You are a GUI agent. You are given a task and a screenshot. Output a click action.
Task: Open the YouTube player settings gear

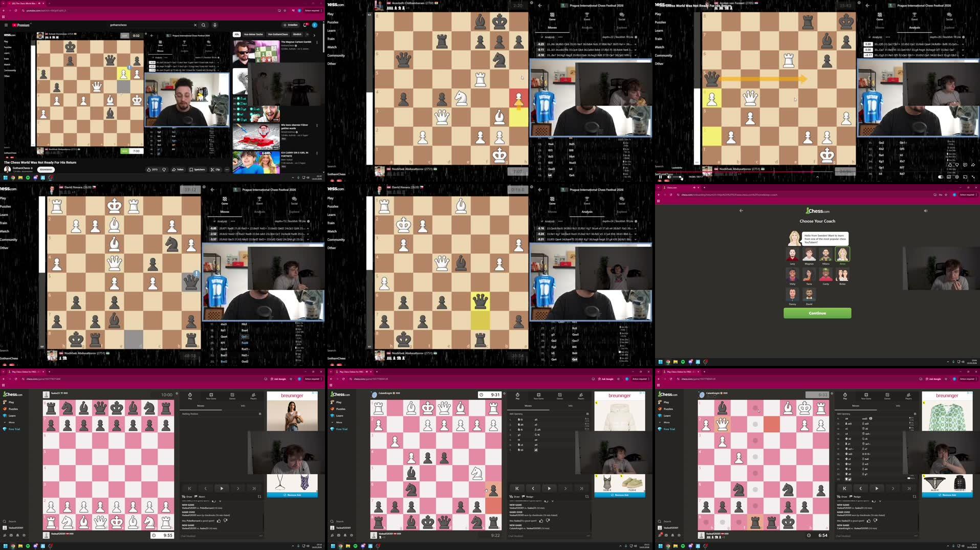click(957, 177)
